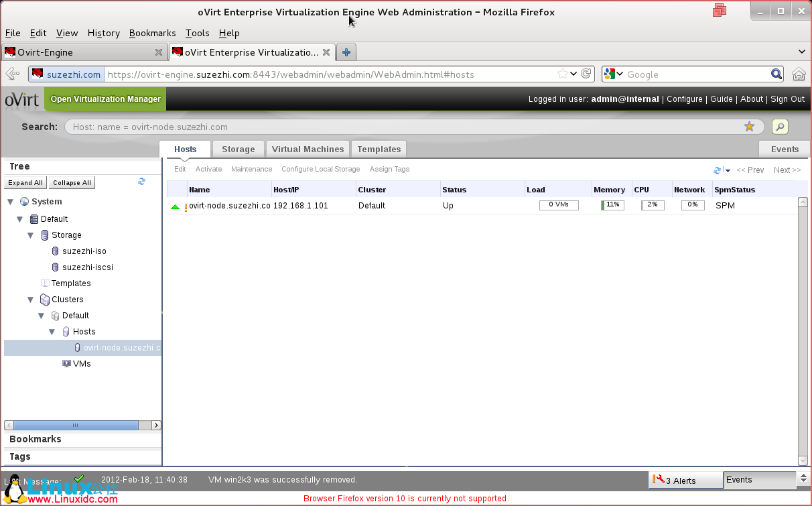This screenshot has width=812, height=506.
Task: Open the Bookmarks menu
Action: coord(152,33)
